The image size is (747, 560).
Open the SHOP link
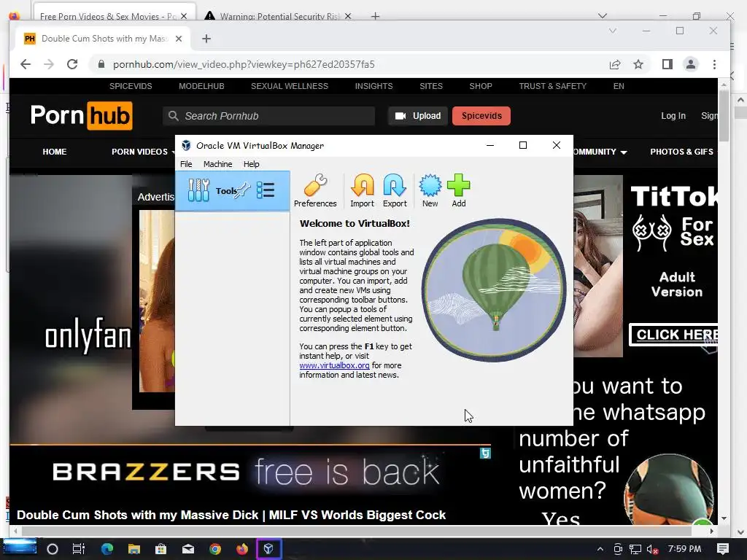click(481, 86)
